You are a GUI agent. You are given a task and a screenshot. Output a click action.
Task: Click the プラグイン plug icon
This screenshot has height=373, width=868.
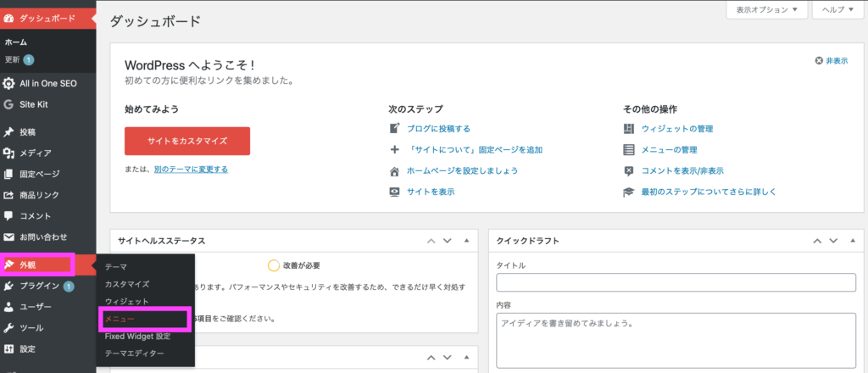coord(8,287)
